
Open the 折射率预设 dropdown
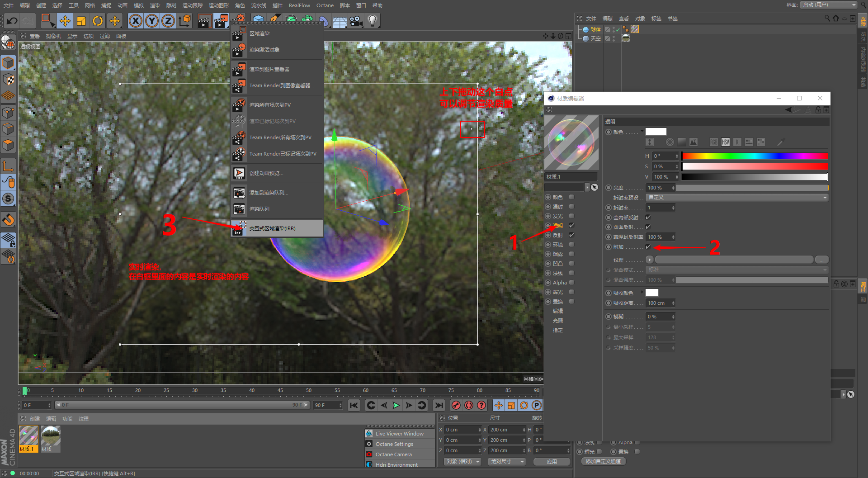pyautogui.click(x=737, y=197)
